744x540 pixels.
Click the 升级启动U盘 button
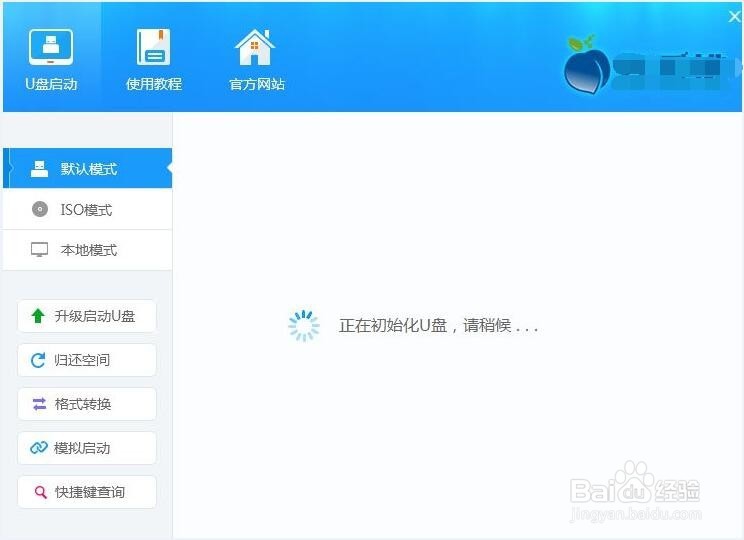click(x=87, y=316)
